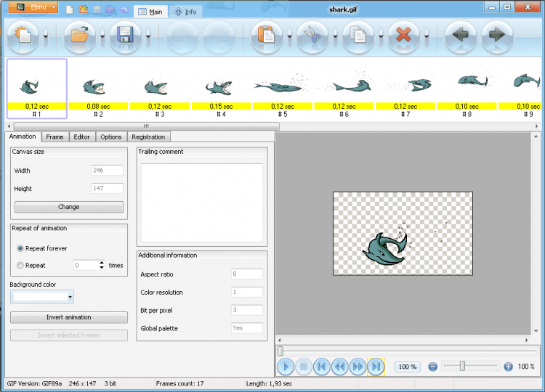Click small undo icon in title bar
The height and width of the screenshot is (392, 545).
point(110,9)
